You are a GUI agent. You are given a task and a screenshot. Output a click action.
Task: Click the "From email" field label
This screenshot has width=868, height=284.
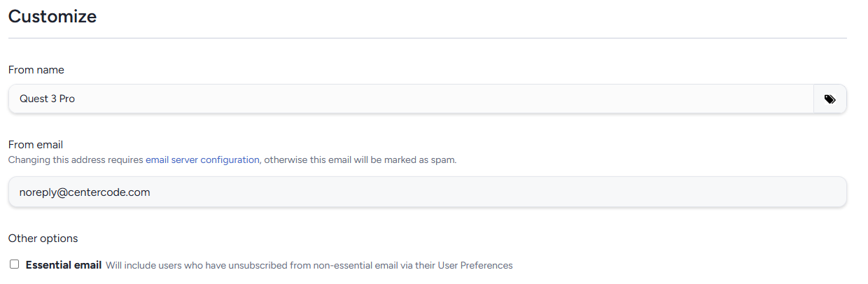coord(36,145)
